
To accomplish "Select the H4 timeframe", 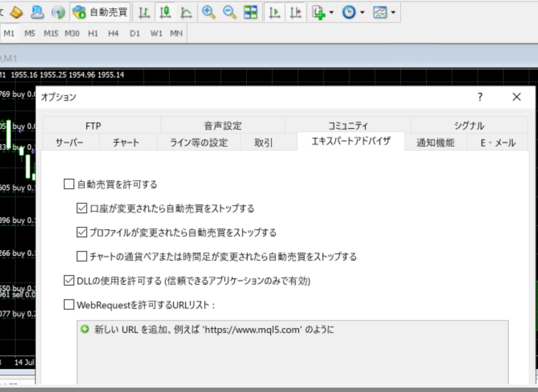I will pyautogui.click(x=113, y=33).
